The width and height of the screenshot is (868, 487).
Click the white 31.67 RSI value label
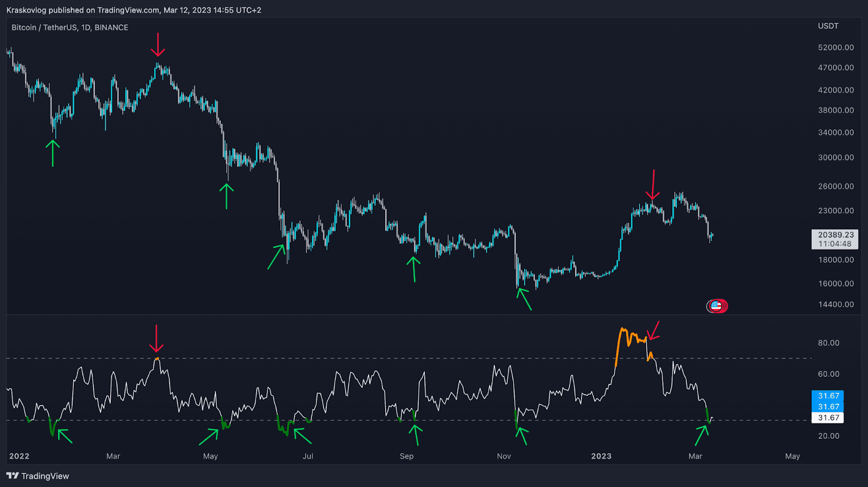click(828, 418)
